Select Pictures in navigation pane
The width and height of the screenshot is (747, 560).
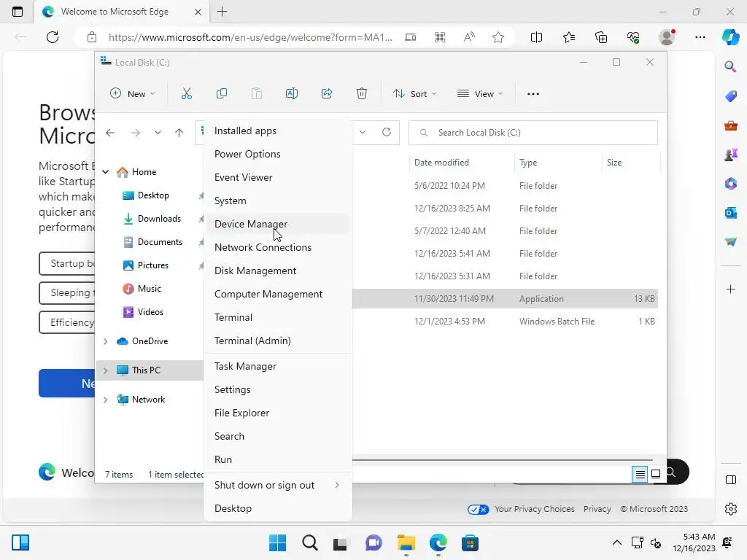(x=152, y=265)
